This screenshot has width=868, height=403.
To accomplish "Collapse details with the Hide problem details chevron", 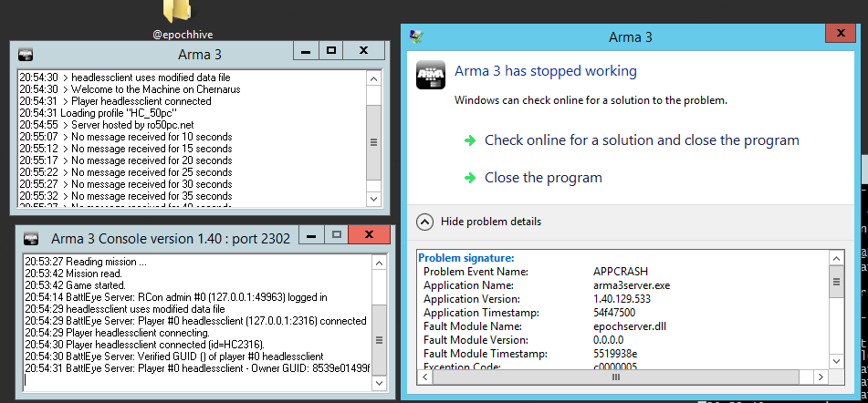I will tap(424, 222).
